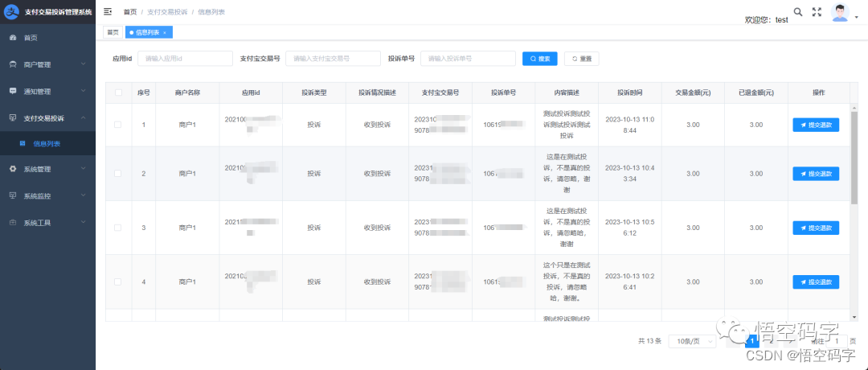Click the 交易金额(元) column header
The image size is (868, 370).
693,93
